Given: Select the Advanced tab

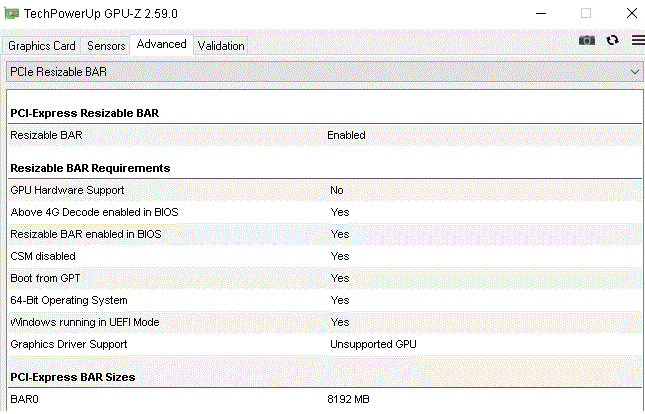Looking at the screenshot, I should [161, 44].
